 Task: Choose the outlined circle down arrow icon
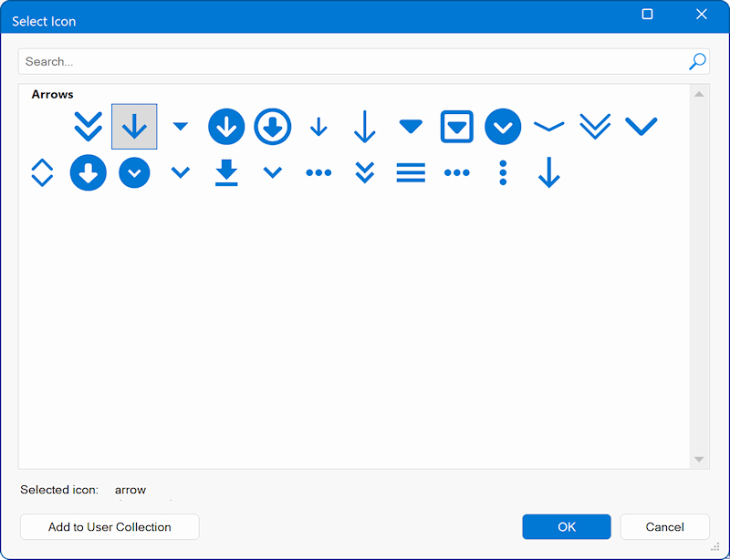click(272, 127)
